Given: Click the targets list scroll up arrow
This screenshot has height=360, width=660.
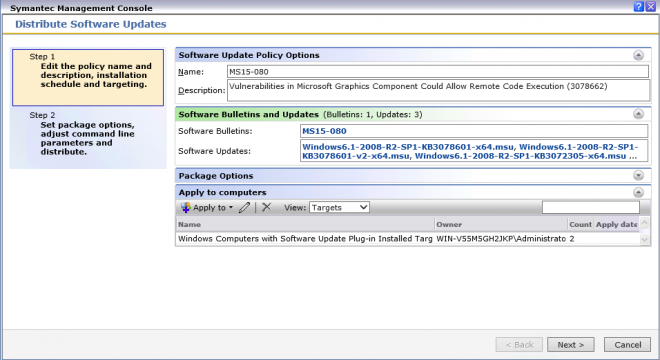Looking at the screenshot, I should point(644,223).
